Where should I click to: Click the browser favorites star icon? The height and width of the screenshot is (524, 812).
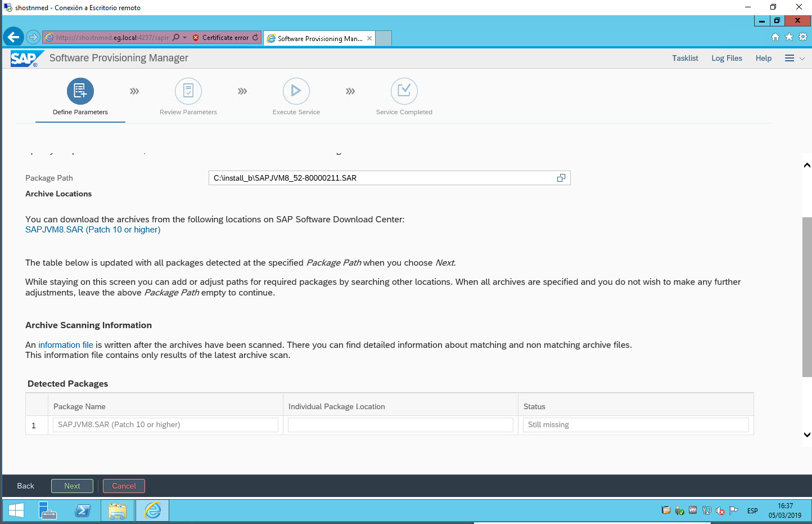coord(789,37)
